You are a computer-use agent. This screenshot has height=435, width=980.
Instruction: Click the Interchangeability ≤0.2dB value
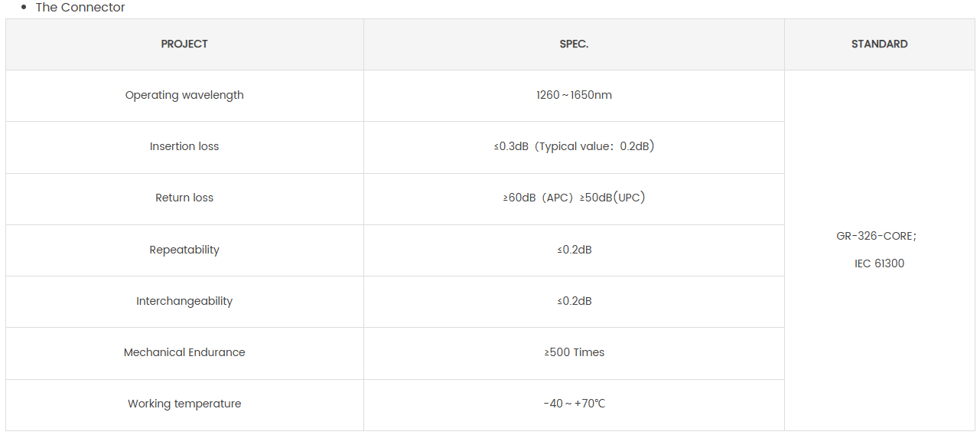point(574,302)
